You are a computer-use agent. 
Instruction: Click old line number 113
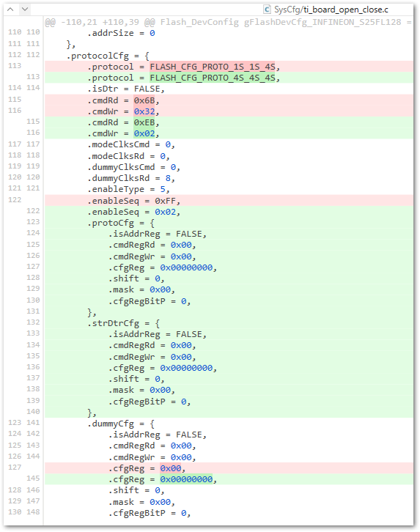click(15, 65)
